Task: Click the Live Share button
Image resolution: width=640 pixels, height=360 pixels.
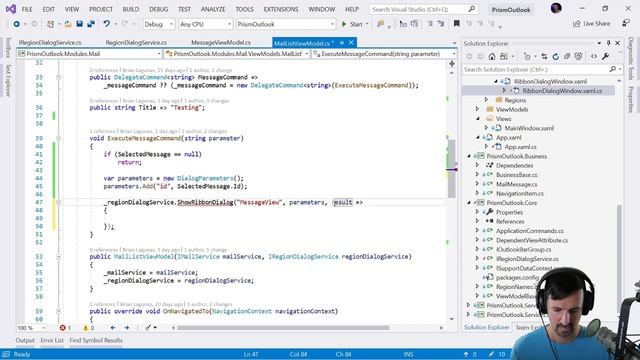Action: pos(591,24)
